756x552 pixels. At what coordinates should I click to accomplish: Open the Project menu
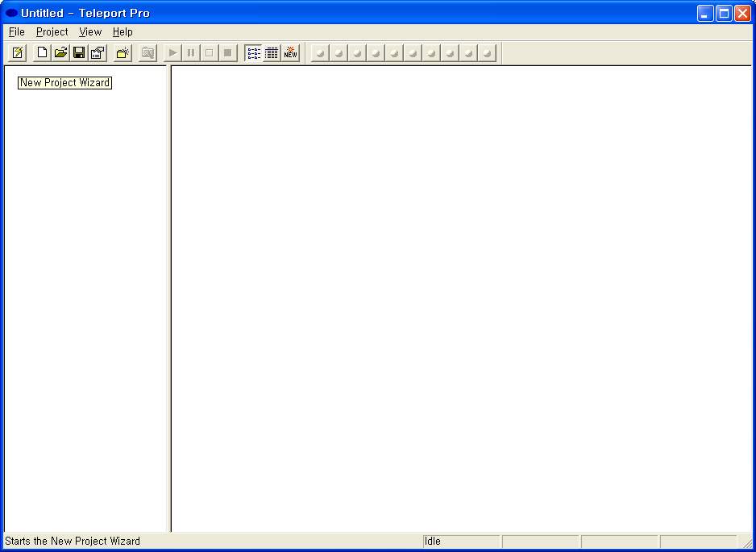[52, 32]
